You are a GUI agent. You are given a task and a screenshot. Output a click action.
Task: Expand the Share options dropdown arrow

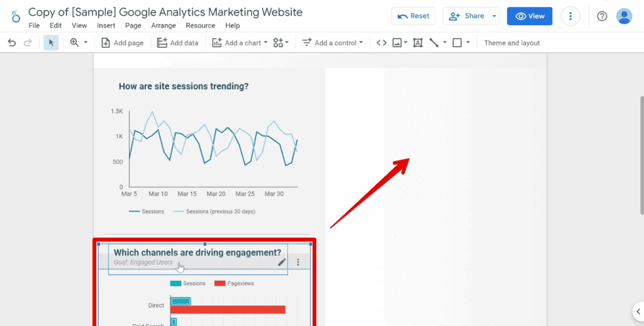(494, 16)
